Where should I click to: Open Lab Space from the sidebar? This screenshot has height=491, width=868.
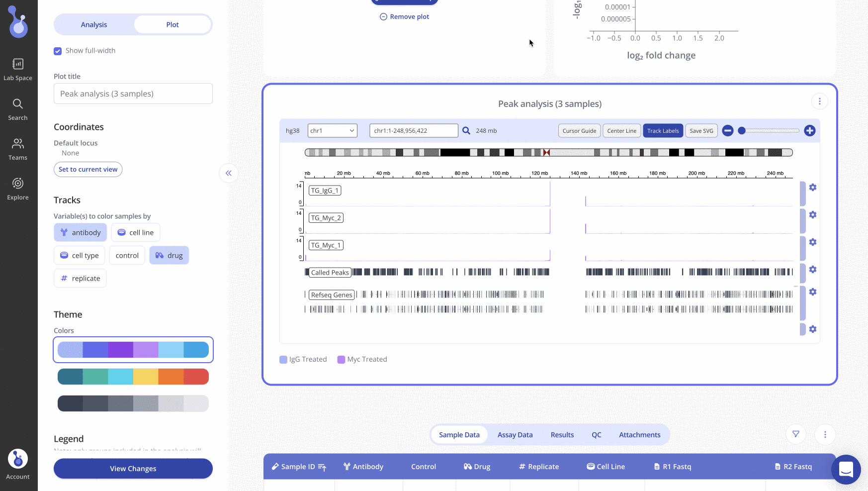point(18,69)
